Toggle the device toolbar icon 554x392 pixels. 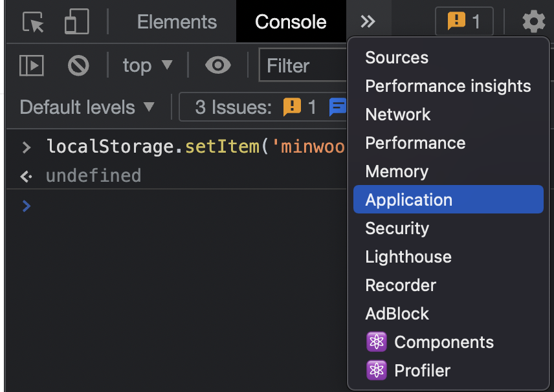pyautogui.click(x=76, y=22)
